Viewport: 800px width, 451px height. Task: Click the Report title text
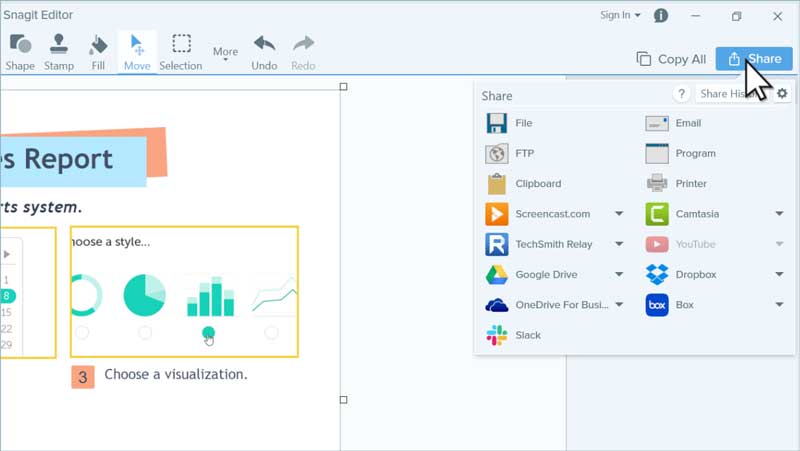click(68, 159)
